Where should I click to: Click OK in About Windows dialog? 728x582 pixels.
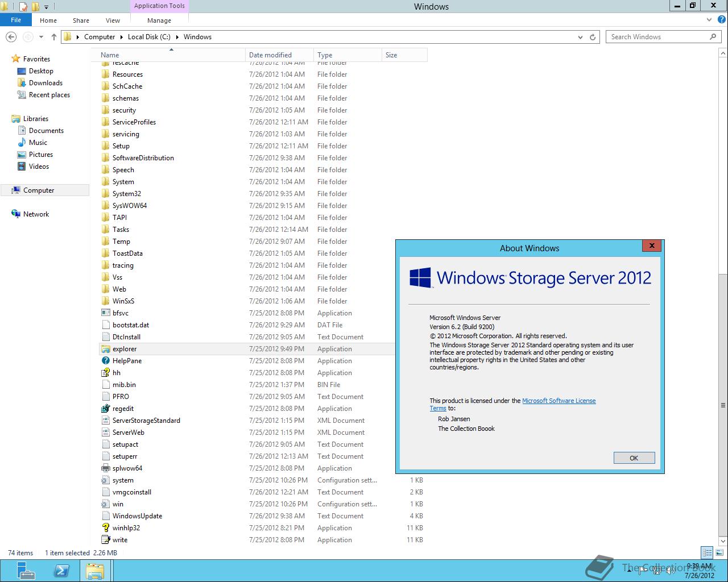(634, 458)
